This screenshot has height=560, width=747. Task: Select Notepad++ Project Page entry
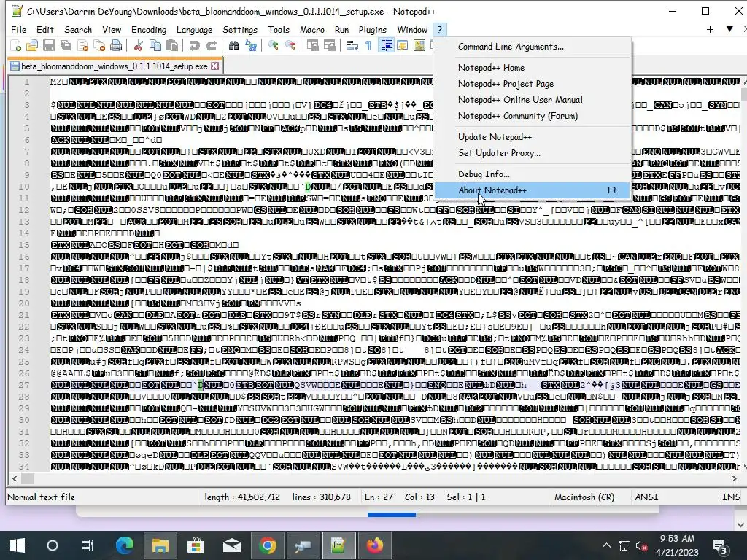[x=533, y=84]
